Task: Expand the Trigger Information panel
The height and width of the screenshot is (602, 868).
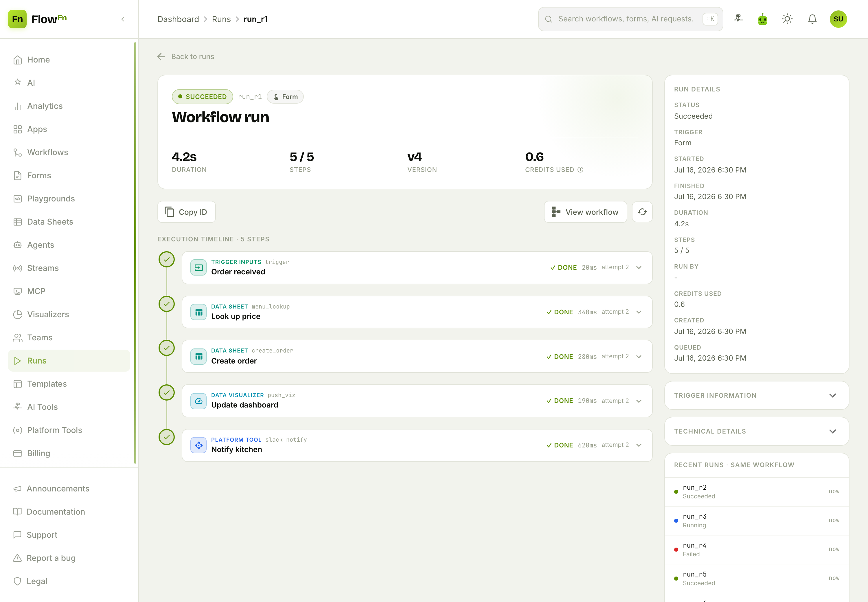Action: [756, 395]
